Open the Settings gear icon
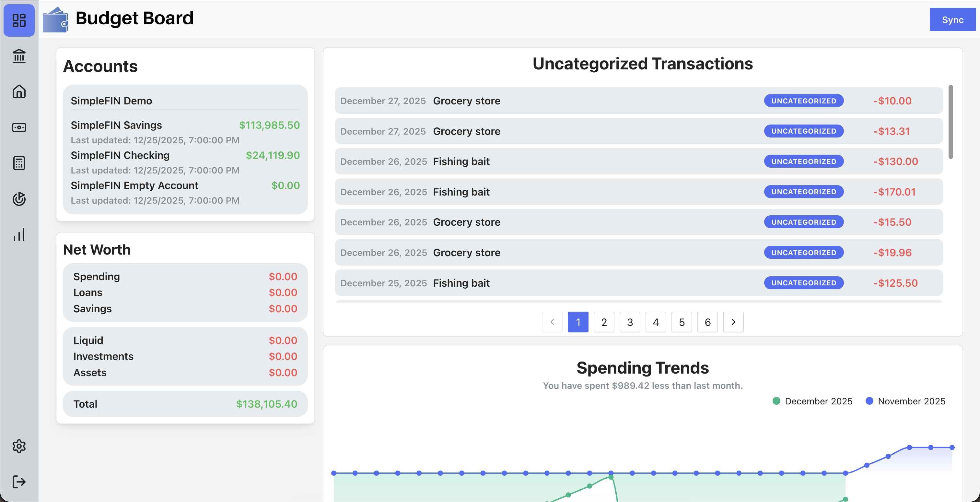The image size is (980, 502). pyautogui.click(x=19, y=446)
